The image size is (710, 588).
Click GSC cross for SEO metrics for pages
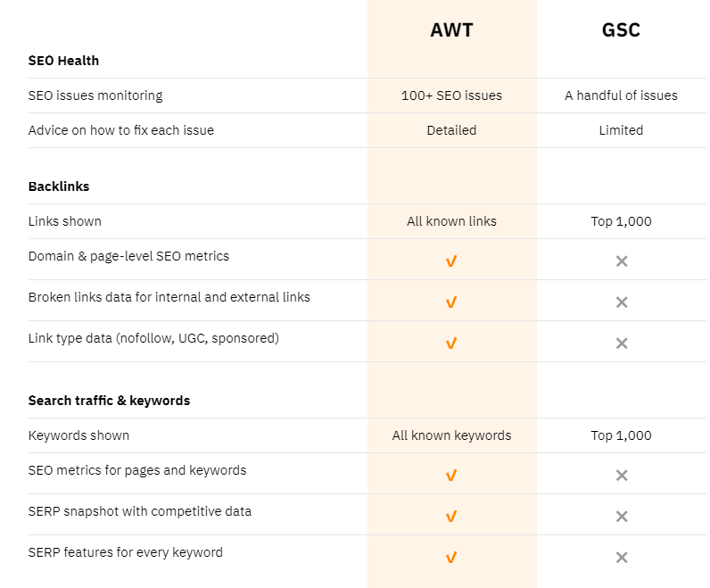(x=622, y=476)
